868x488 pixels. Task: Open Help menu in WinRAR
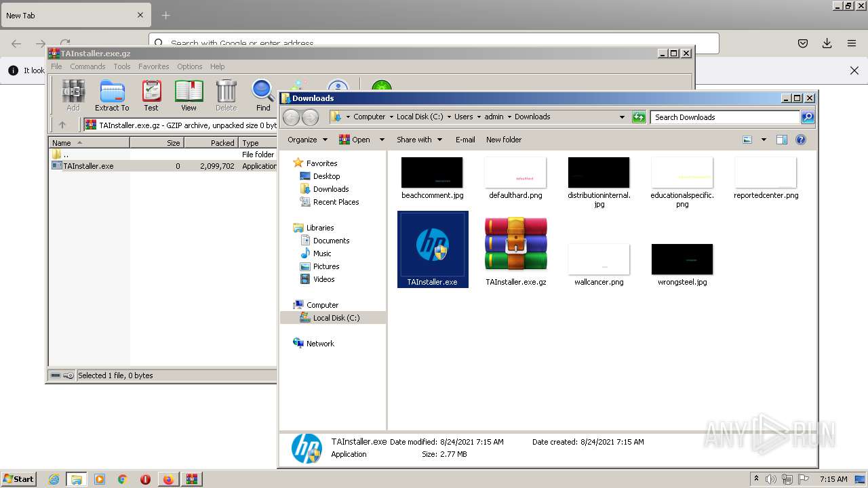(x=217, y=66)
